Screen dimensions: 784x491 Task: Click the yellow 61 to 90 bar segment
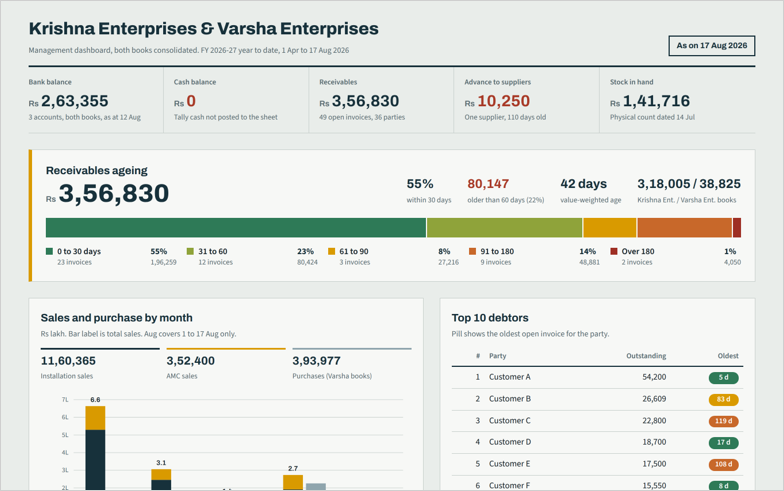pos(610,228)
